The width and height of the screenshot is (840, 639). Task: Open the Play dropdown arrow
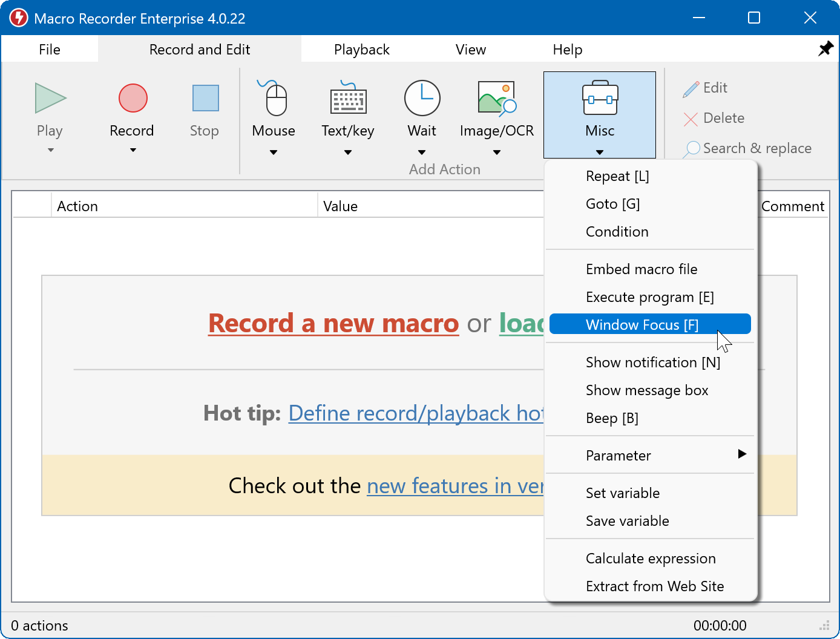point(50,150)
